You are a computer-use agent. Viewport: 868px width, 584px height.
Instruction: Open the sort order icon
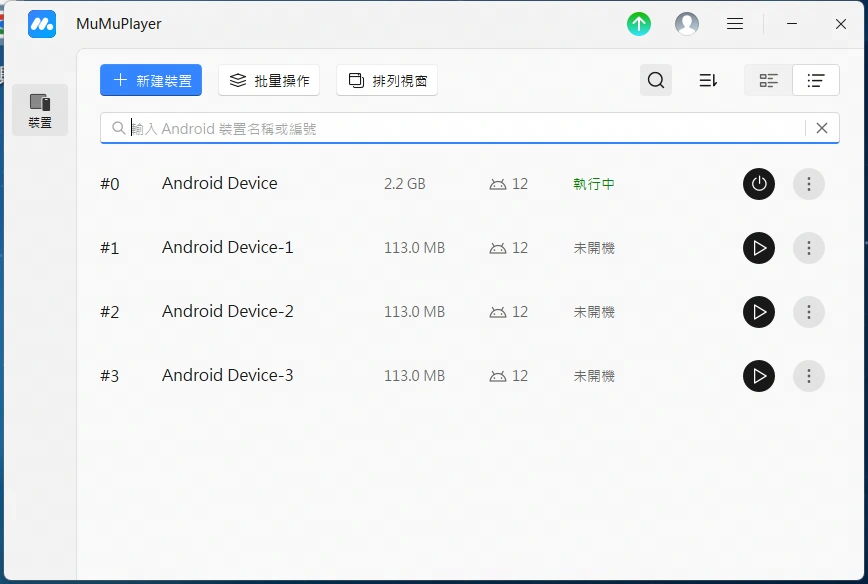709,80
